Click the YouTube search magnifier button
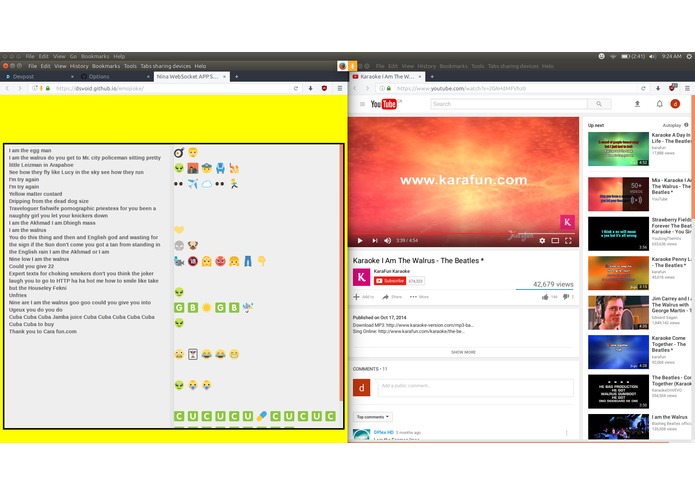This screenshot has height=494, width=695. 599,104
